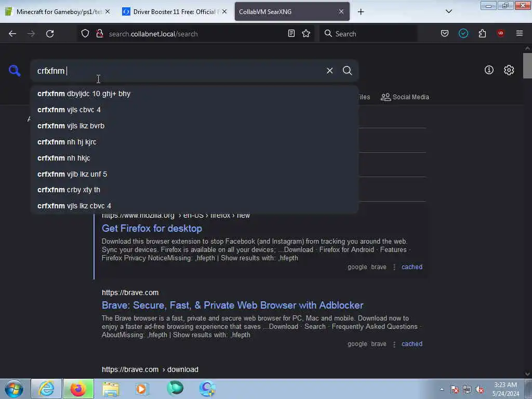
Task: Launch Windows Media Player from taskbar
Action: click(x=142, y=389)
